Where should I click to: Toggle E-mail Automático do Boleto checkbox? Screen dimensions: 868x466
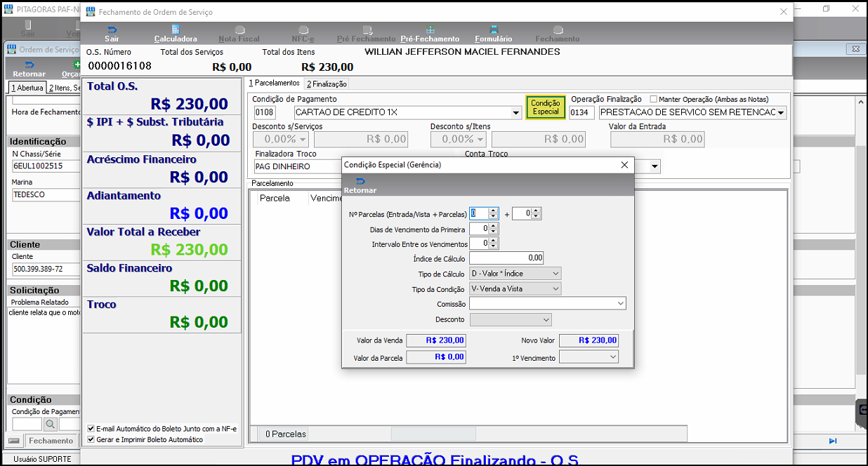pyautogui.click(x=91, y=429)
